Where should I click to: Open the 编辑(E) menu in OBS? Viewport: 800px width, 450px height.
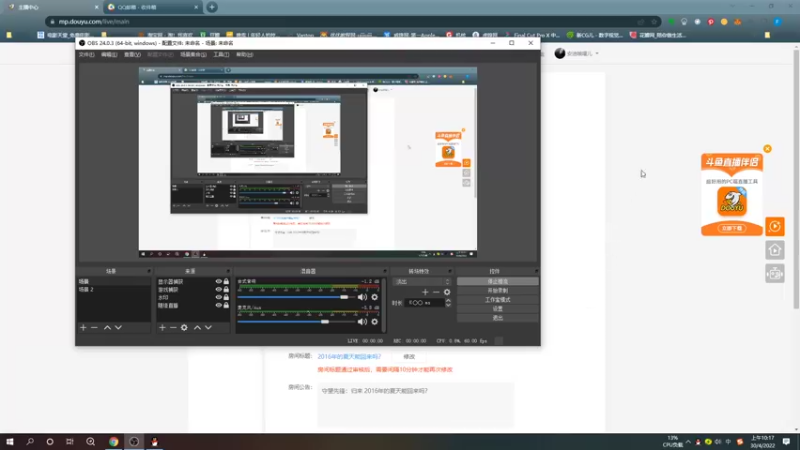pyautogui.click(x=109, y=55)
